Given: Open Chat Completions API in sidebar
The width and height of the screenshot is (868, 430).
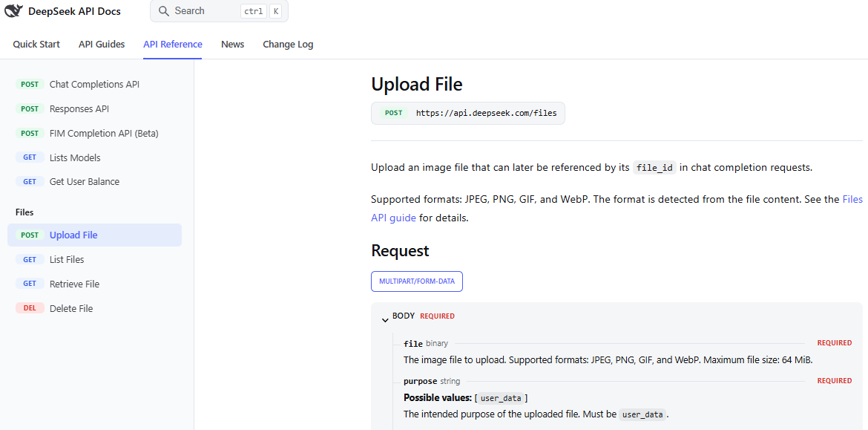Looking at the screenshot, I should coord(95,84).
